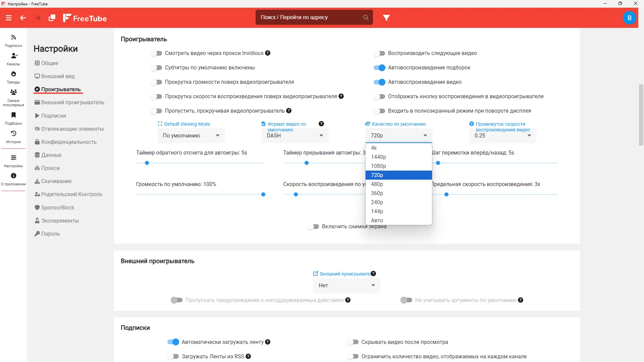Open search filters funnel icon
The width and height of the screenshot is (644, 362).
(x=386, y=18)
